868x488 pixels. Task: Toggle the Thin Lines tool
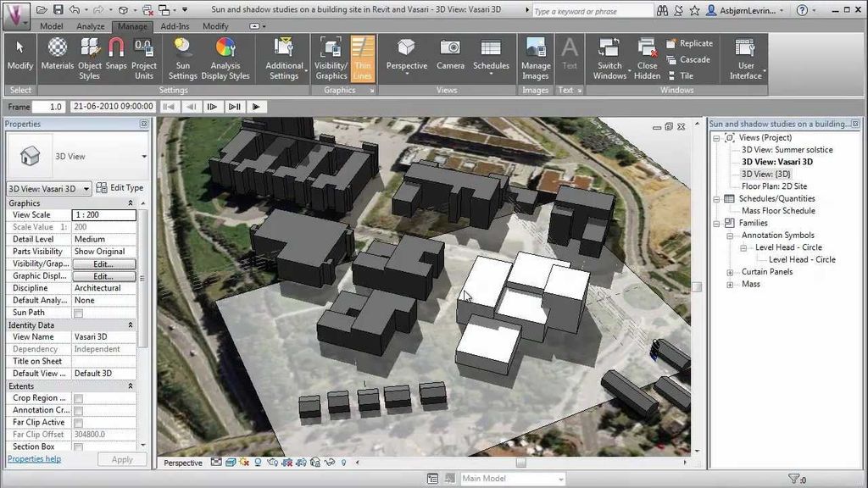click(x=363, y=58)
